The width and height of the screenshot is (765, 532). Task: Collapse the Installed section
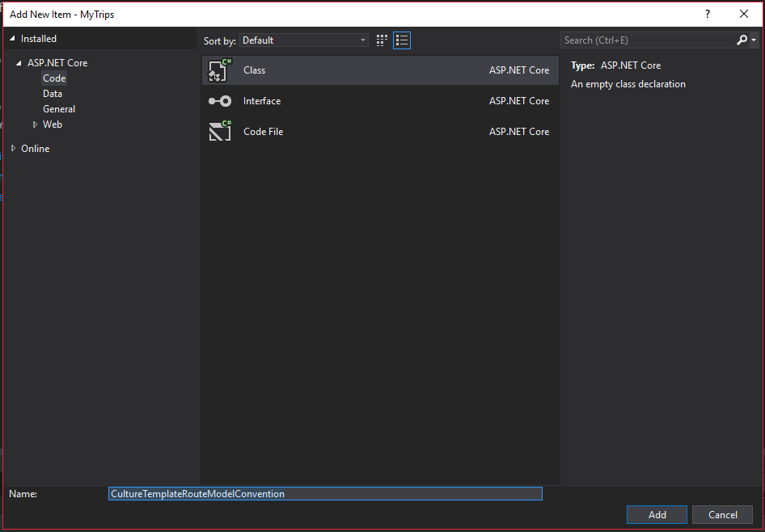click(x=13, y=39)
